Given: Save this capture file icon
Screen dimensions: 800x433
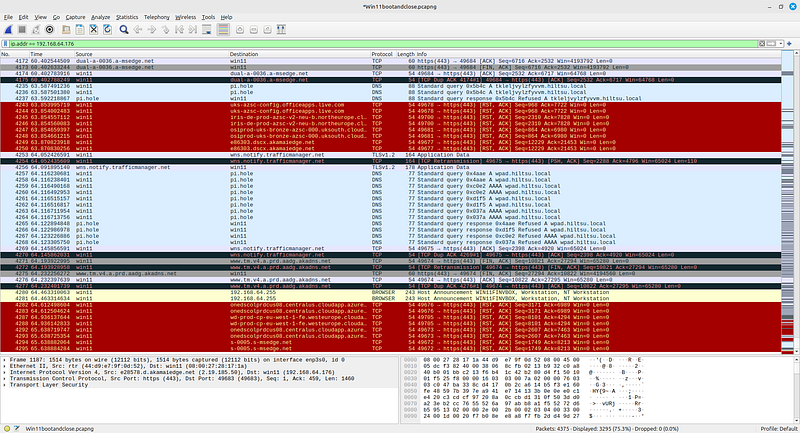Looking at the screenshot, I should [80, 30].
